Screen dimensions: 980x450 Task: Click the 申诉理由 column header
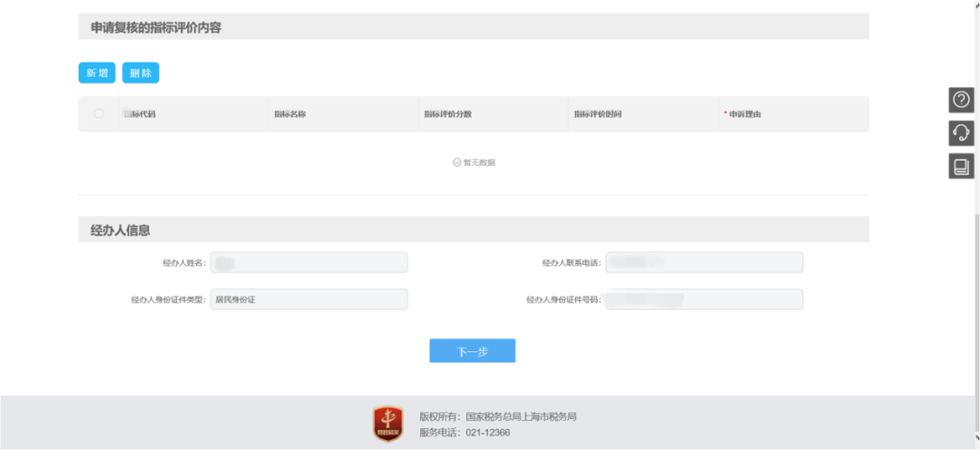[744, 114]
